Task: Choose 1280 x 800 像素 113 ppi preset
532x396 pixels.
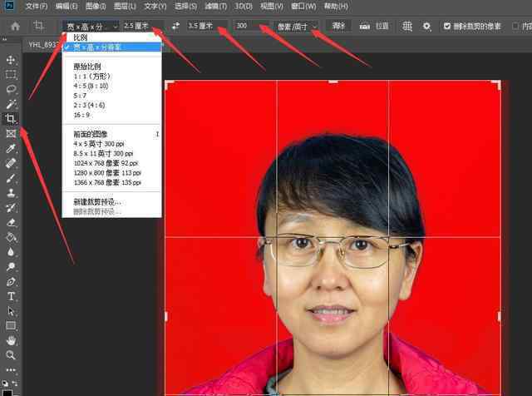Action: coord(111,173)
